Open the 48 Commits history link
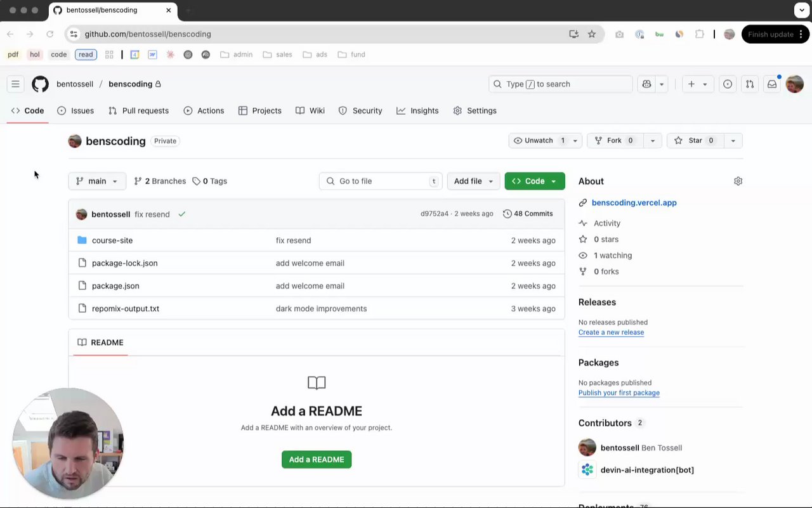This screenshot has width=812, height=508. (x=528, y=214)
